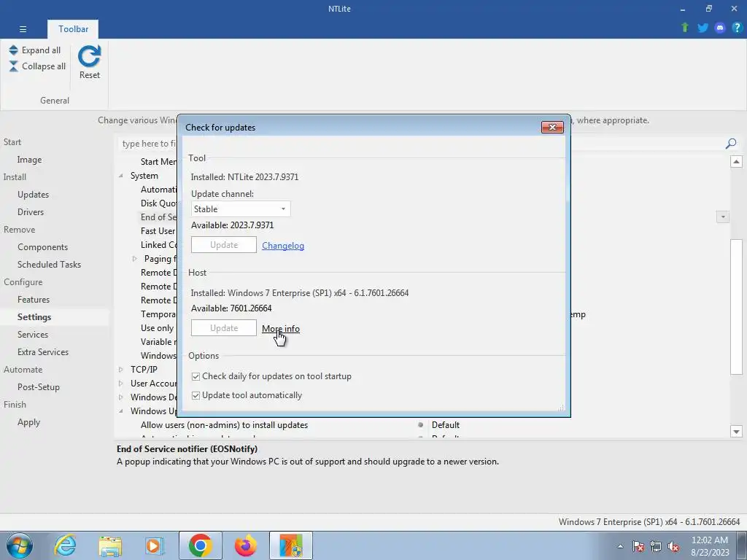Image resolution: width=747 pixels, height=560 pixels.
Task: Expand the User Account tree node
Action: pyautogui.click(x=121, y=384)
